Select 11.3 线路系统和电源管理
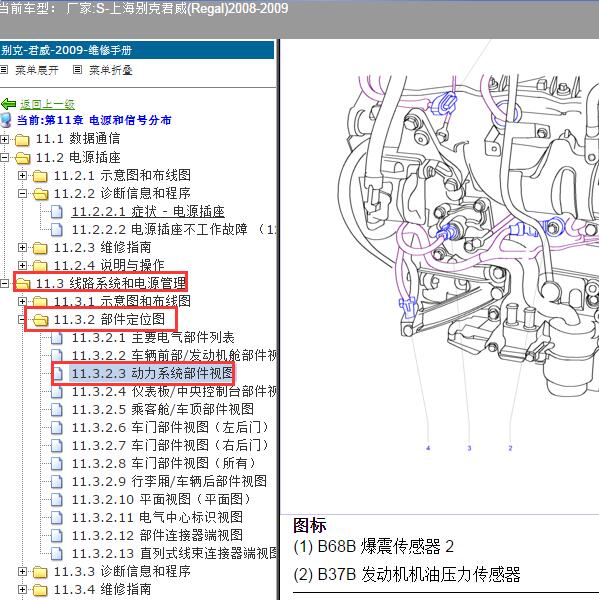The height and width of the screenshot is (600, 599). pos(111,283)
